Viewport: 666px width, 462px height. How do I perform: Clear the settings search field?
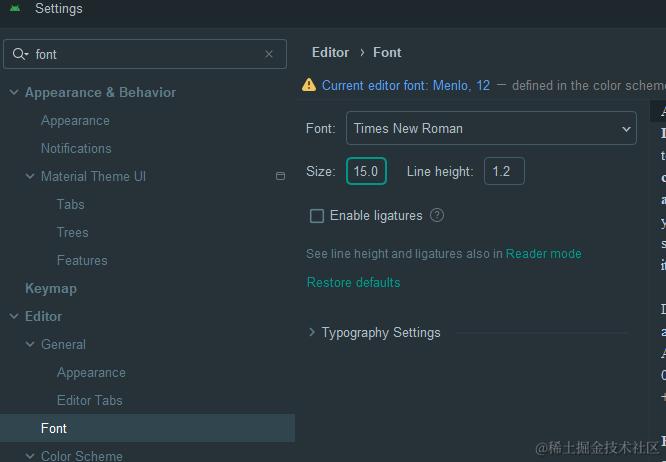pos(268,54)
